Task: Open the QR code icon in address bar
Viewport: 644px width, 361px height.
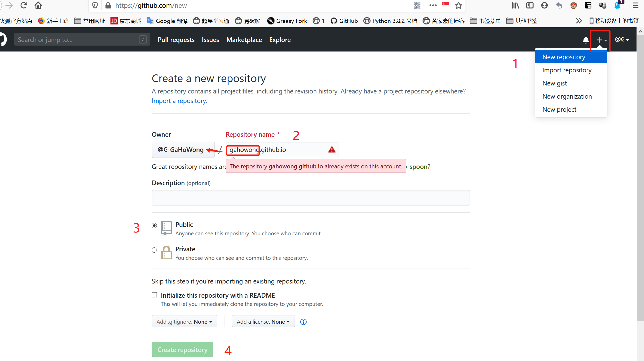Action: coord(417,5)
